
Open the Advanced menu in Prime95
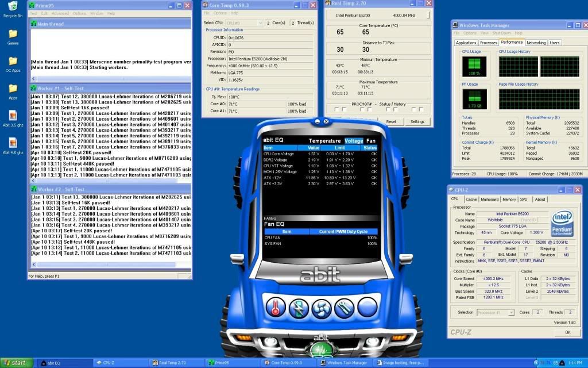[60, 13]
